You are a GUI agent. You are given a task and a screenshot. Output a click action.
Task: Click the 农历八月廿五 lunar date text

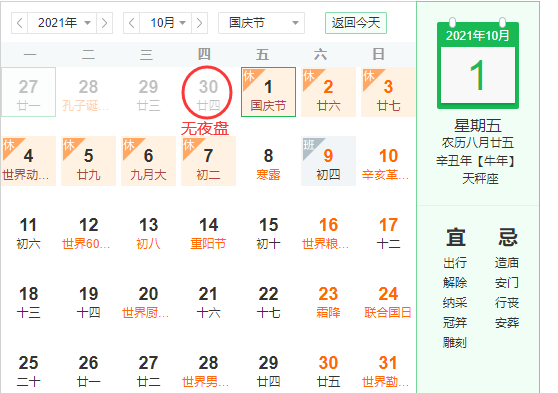point(478,143)
